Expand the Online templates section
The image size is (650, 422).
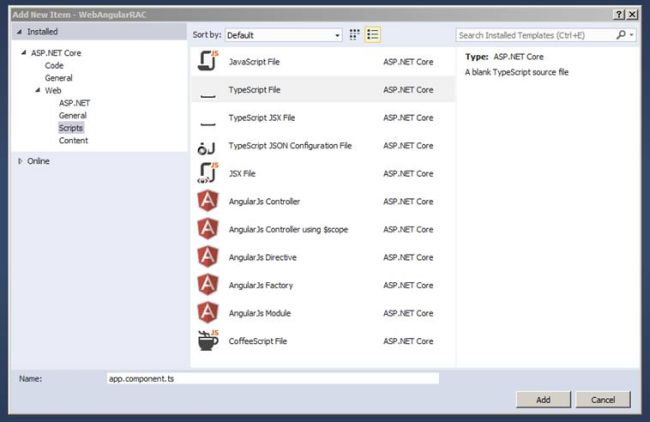pyautogui.click(x=20, y=161)
